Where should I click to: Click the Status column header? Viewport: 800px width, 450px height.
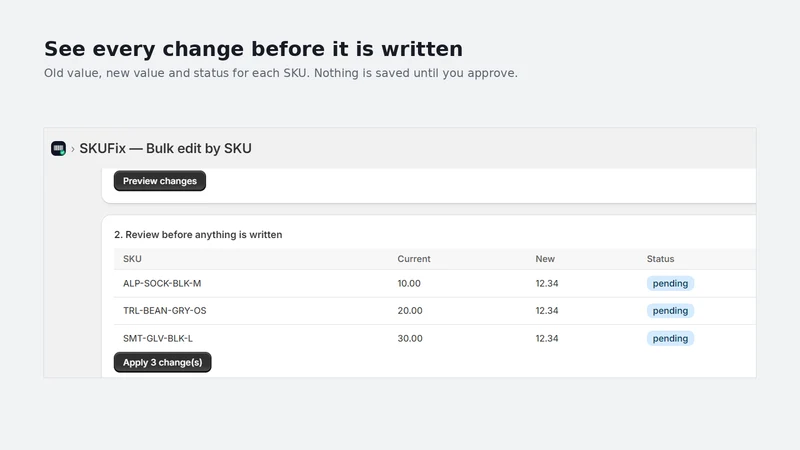click(660, 259)
